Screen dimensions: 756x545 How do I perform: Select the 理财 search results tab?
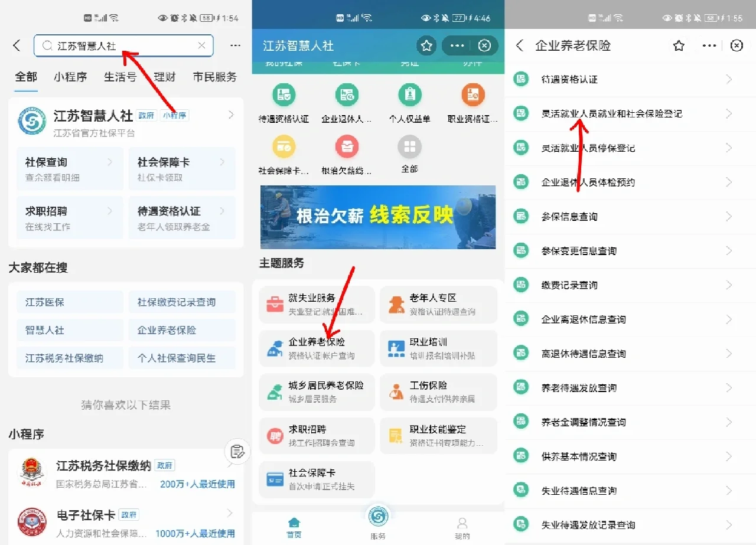point(165,77)
